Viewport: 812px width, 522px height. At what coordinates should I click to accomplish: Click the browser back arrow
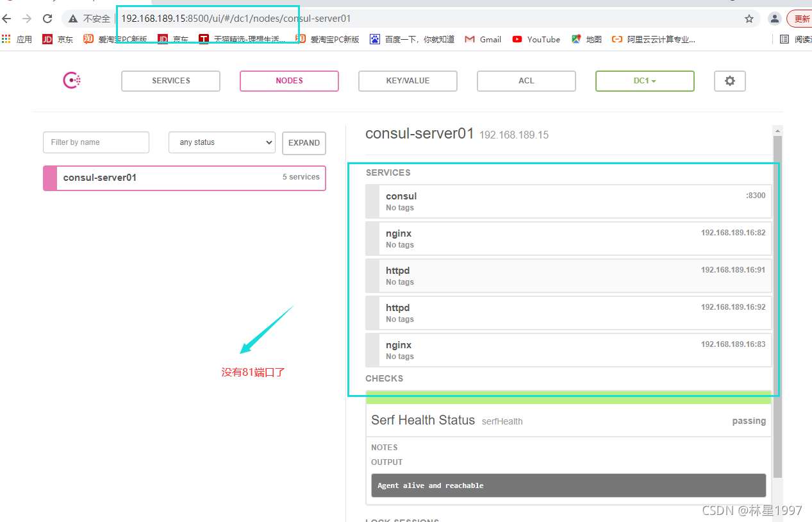pos(7,19)
